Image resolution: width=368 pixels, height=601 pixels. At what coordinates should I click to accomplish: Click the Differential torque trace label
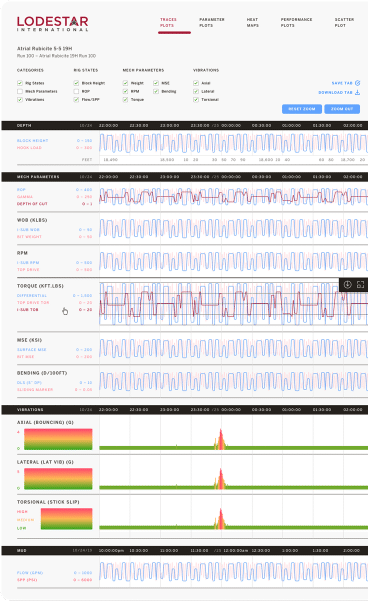32,296
